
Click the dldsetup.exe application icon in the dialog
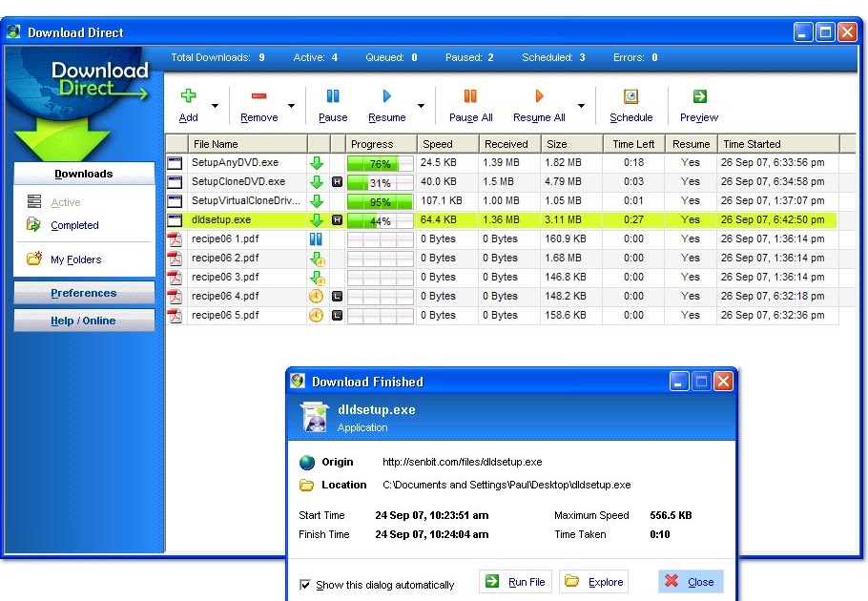click(315, 417)
